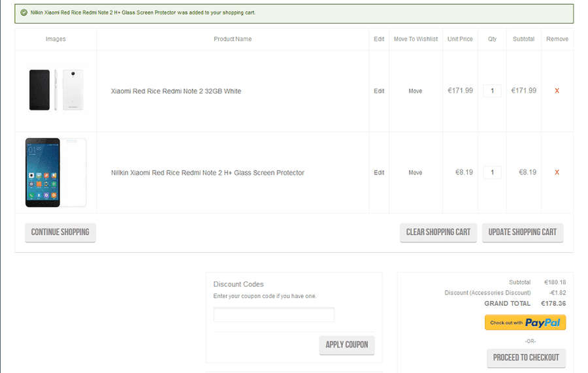Click the Move To Wishlist column header

pos(416,39)
